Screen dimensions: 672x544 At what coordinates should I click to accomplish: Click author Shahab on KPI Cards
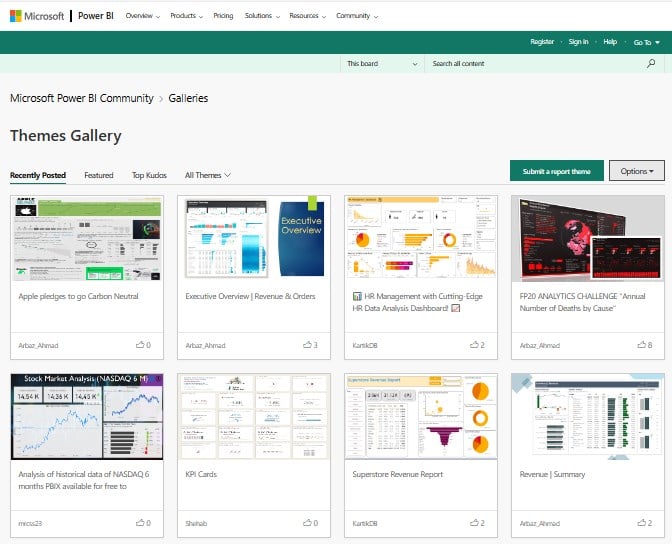coord(196,523)
